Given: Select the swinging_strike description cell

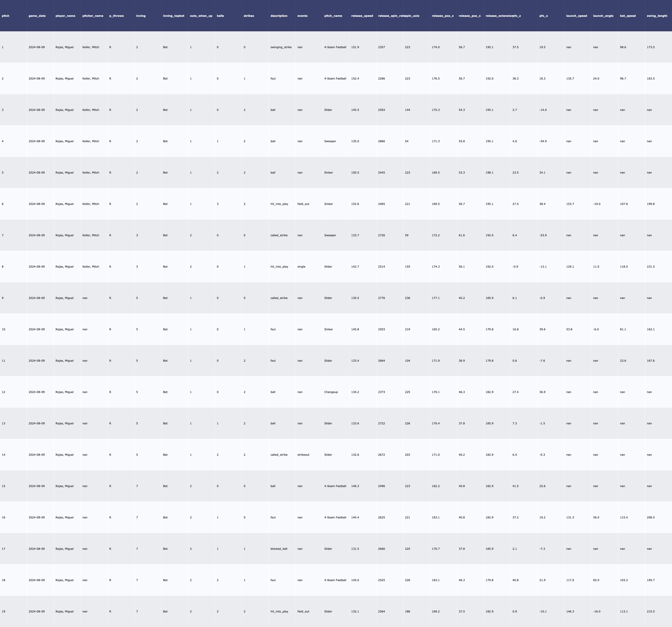Looking at the screenshot, I should (x=281, y=47).
